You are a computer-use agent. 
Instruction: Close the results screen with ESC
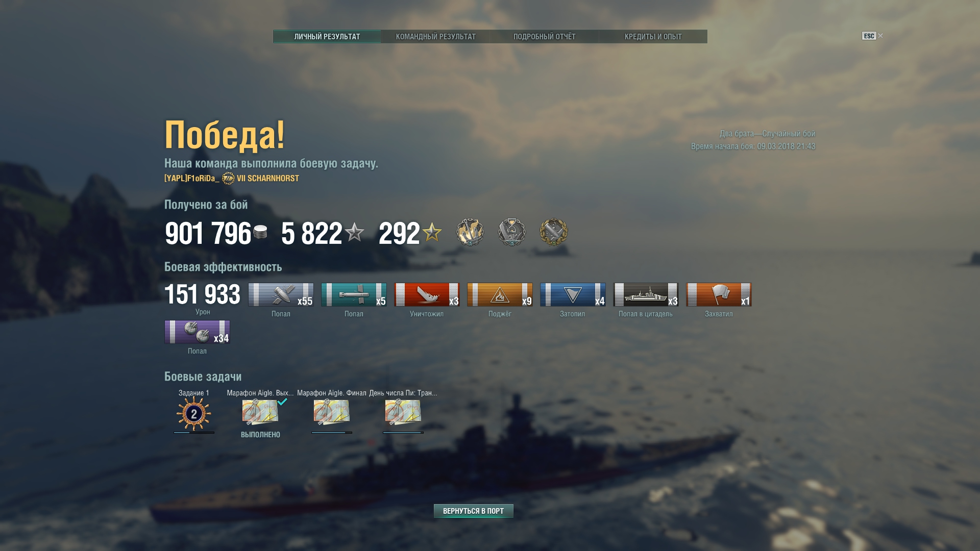872,36
